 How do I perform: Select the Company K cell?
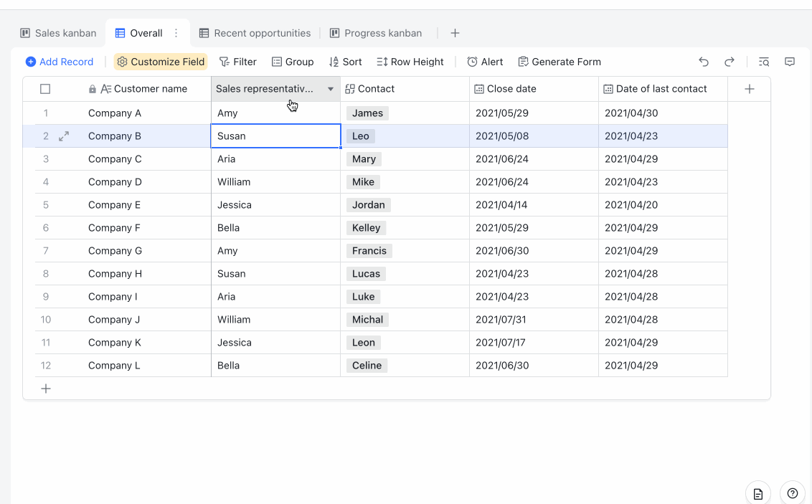coord(146,343)
